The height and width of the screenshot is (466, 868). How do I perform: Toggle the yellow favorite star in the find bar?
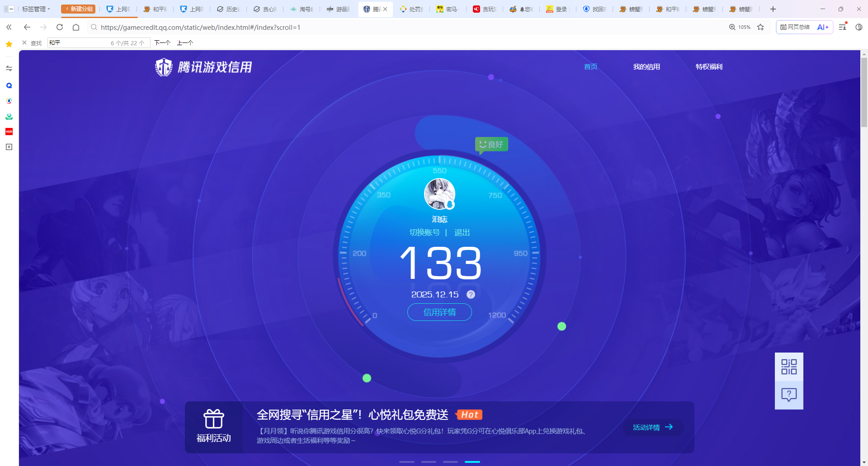click(9, 44)
